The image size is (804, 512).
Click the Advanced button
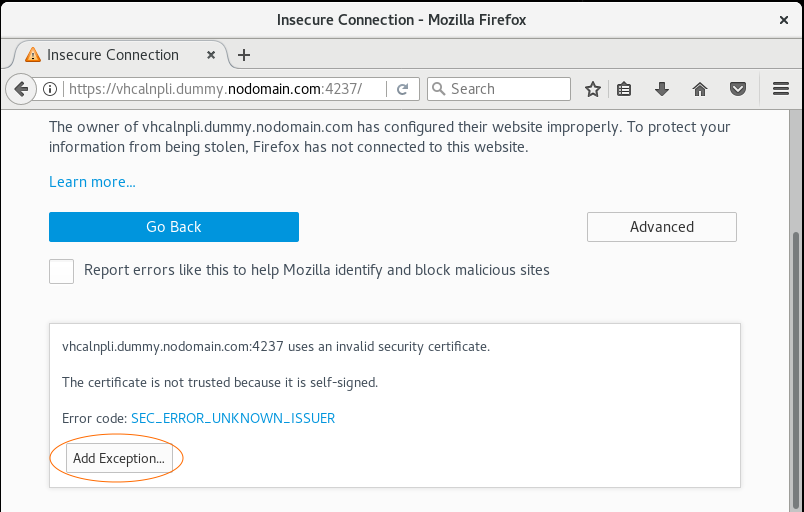coord(662,227)
